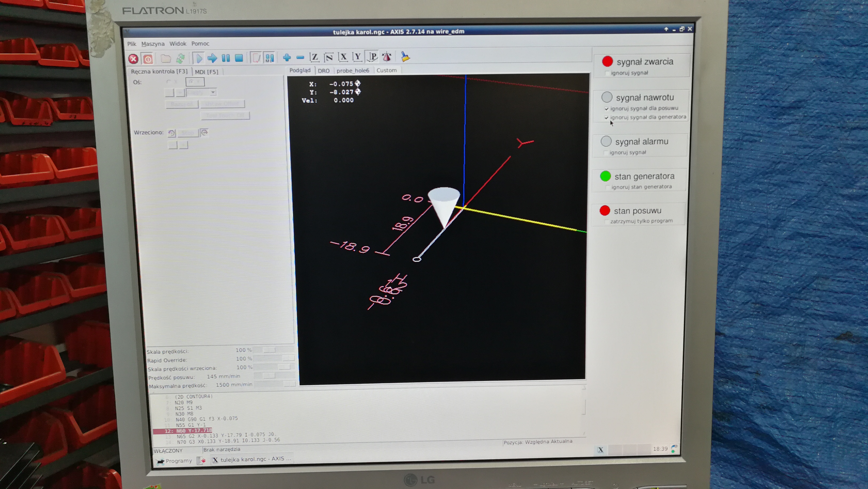This screenshot has height=489, width=868.
Task: Select G-code line N20 M9
Action: [x=184, y=402]
